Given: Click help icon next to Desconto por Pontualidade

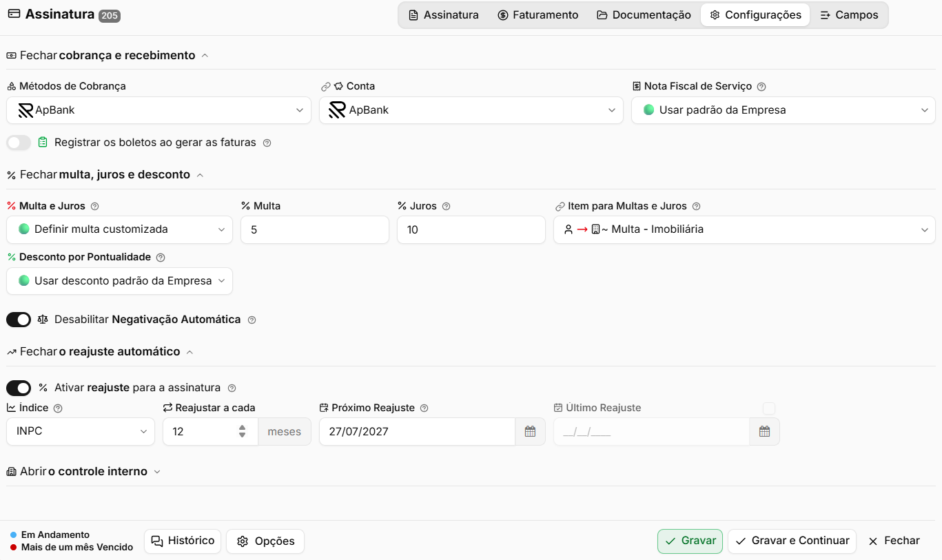Looking at the screenshot, I should [x=161, y=258].
